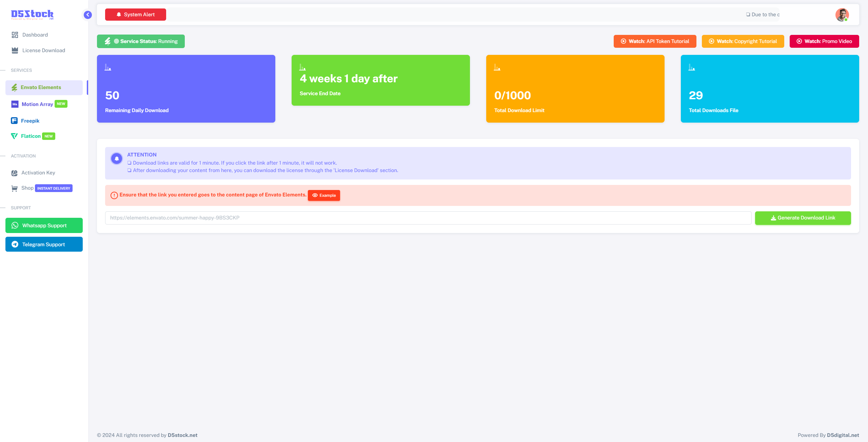Watch the Promo Video

[x=824, y=41]
